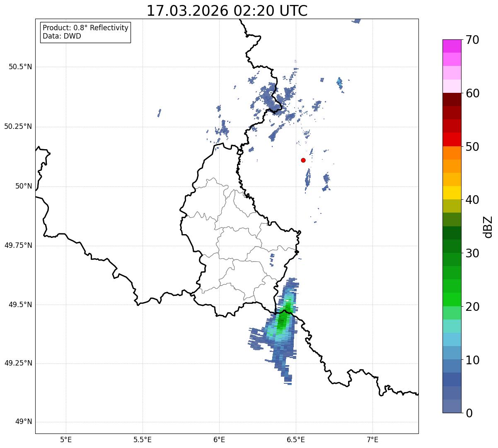Click the title "17.03.2026 02:20 UTC"
Screen dimensions: 498x448
(227, 11)
